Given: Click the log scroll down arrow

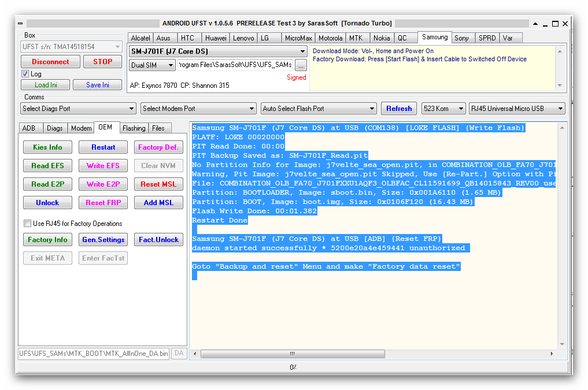Looking at the screenshot, I should point(562,344).
